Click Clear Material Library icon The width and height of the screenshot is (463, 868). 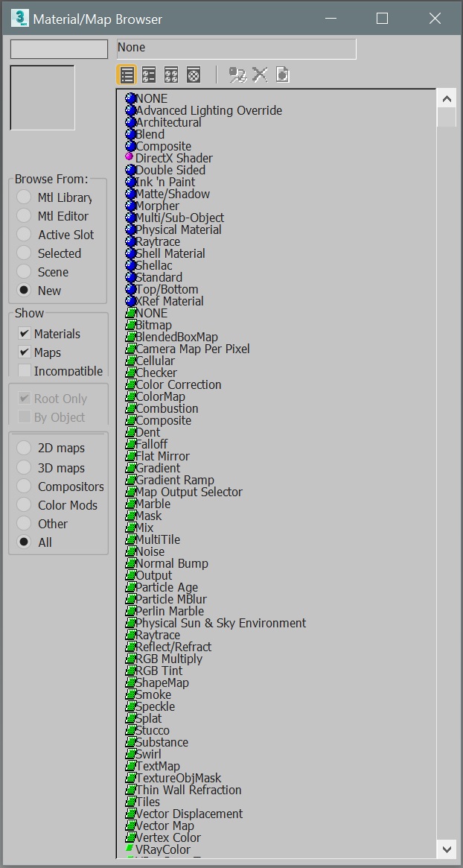tap(282, 75)
